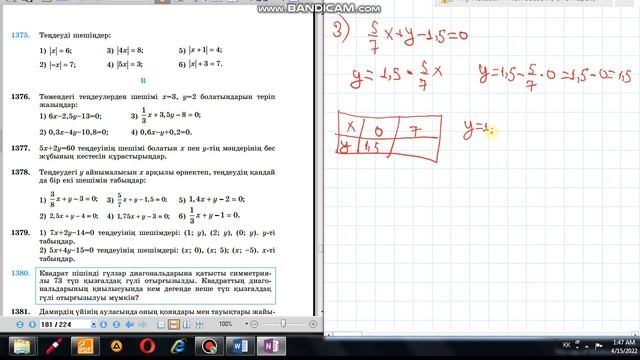
Task: Click equation '2,5x + y − 4 = 0'
Action: 74,216
